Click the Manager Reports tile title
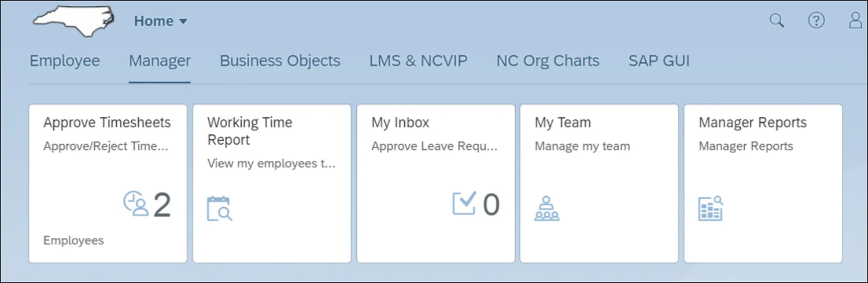Image resolution: width=868 pixels, height=283 pixels. click(752, 123)
